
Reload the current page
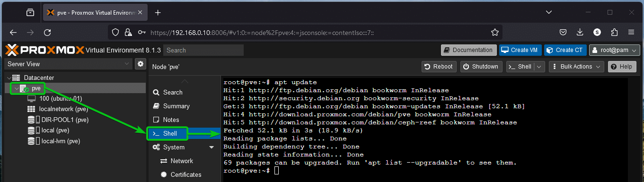[x=47, y=33]
